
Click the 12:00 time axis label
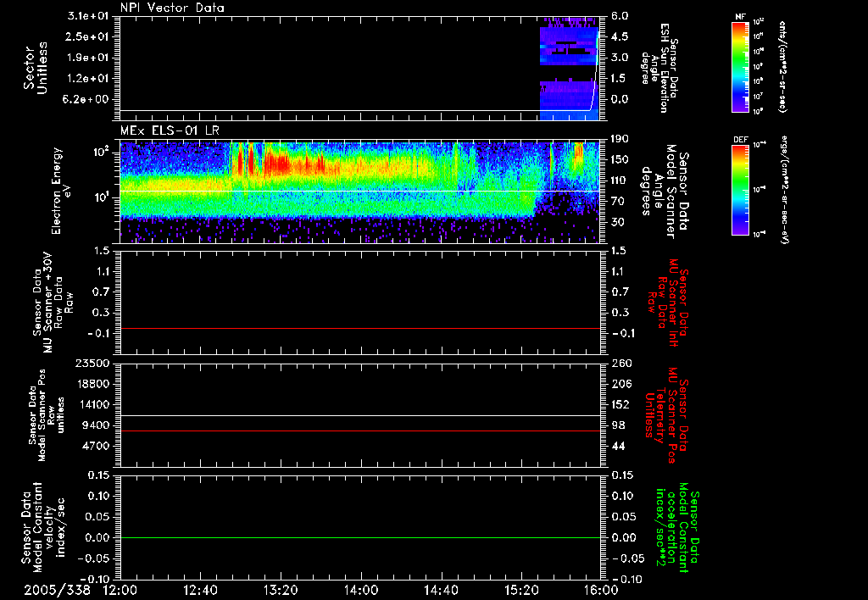click(120, 590)
